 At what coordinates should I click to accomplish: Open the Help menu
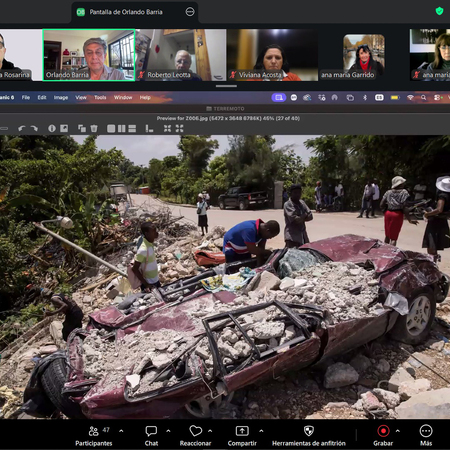point(145,97)
